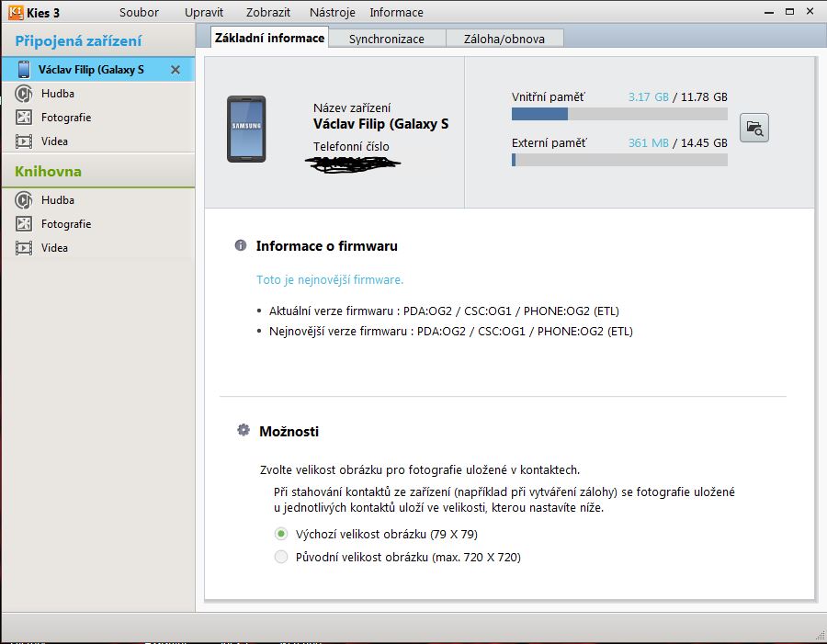Click the phone icon beside Václav Filip device
Image resolution: width=827 pixels, height=644 pixels.
point(24,70)
